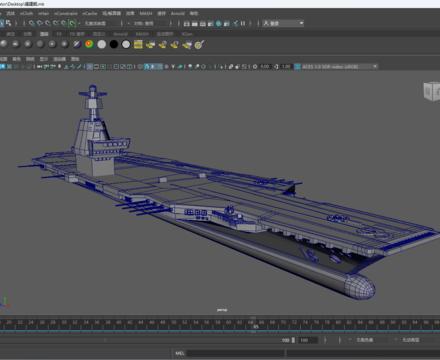Screen dimensions: 440x360
Task: Click the white sphere material shelf icon
Action: [x=102, y=44]
